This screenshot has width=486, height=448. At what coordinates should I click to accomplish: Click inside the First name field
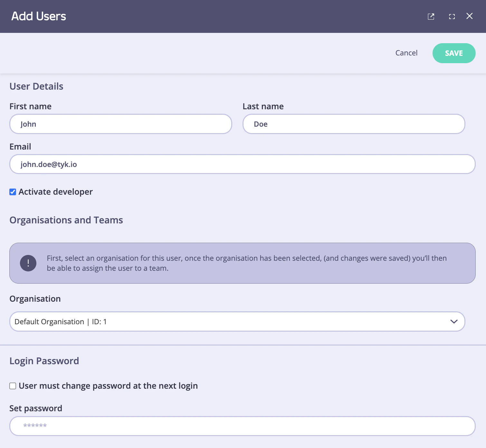[x=120, y=124]
